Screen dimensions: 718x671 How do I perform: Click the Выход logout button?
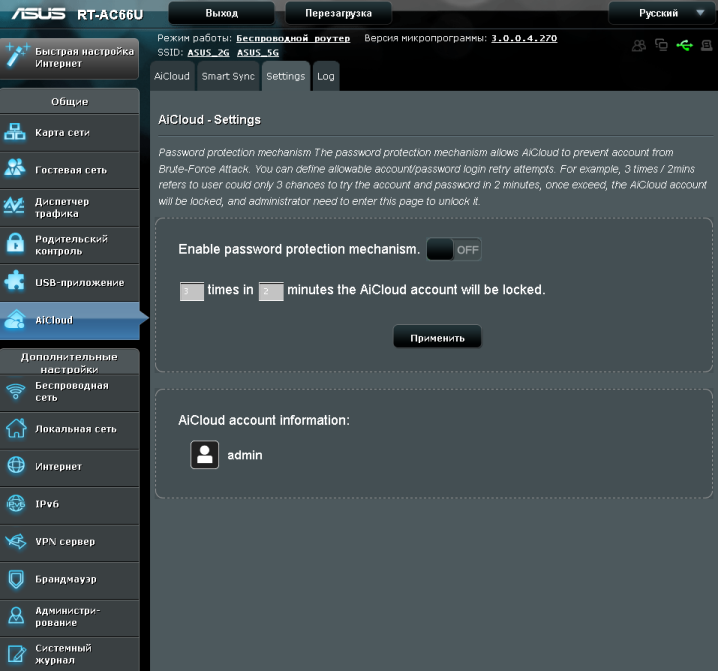point(222,13)
